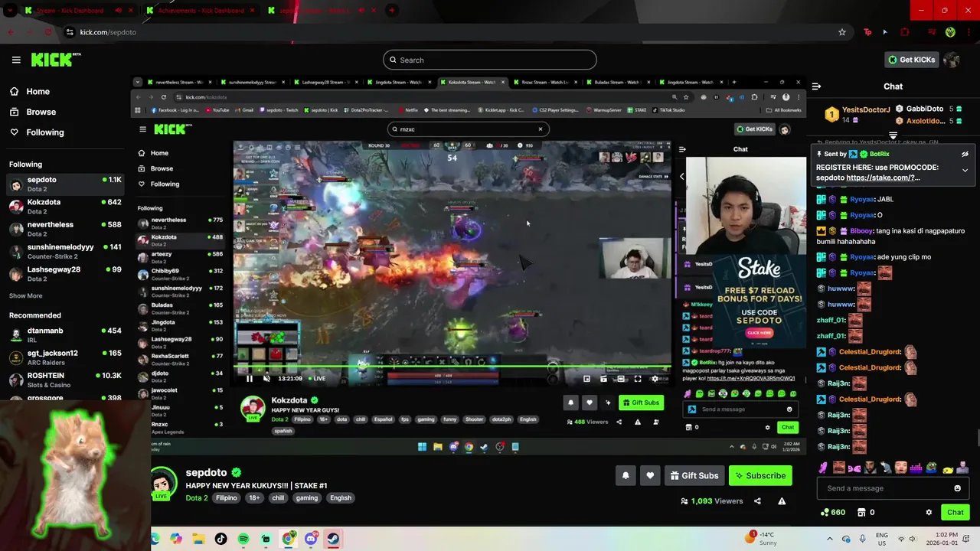Image resolution: width=980 pixels, height=551 pixels.
Task: Focus the main Kick Search field
Action: (490, 60)
